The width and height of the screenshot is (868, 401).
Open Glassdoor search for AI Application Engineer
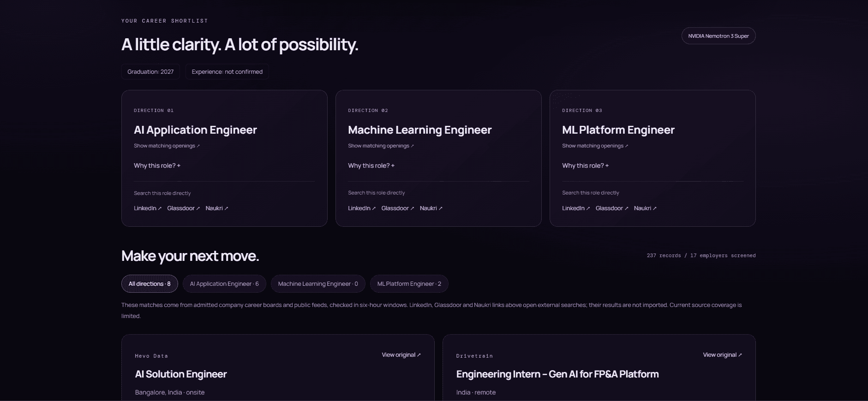pos(183,208)
